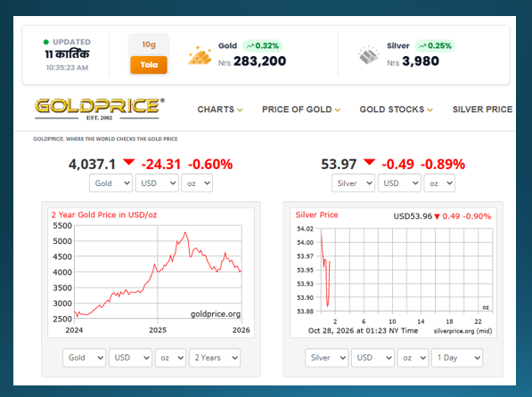
Task: Open the CHARTS menu
Action: coord(220,109)
